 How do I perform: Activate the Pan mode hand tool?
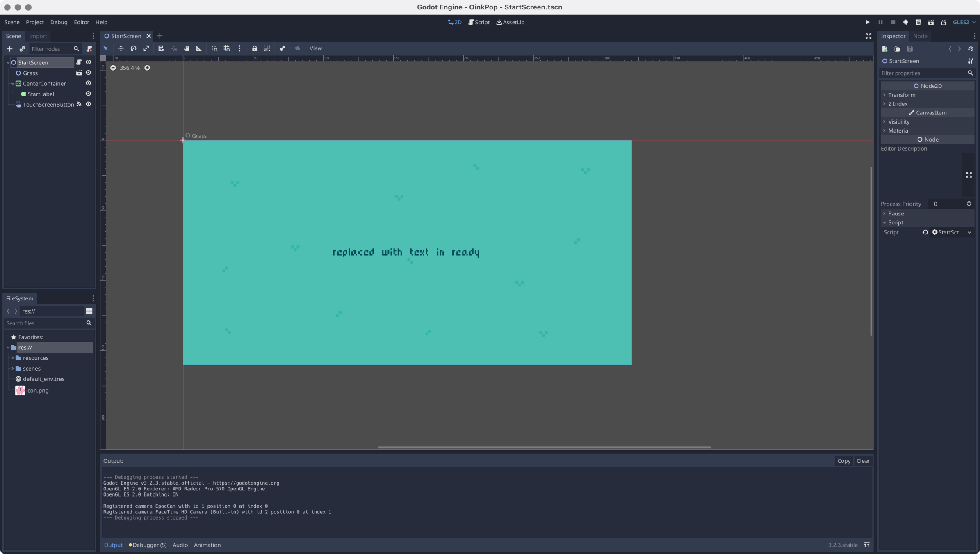[x=187, y=48]
